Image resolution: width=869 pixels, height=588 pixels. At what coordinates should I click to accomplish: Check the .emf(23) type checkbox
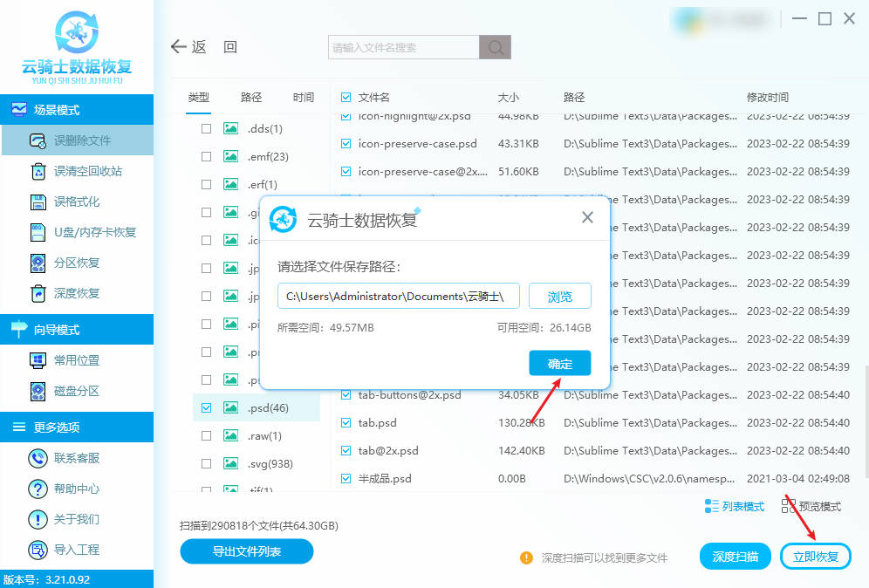206,156
